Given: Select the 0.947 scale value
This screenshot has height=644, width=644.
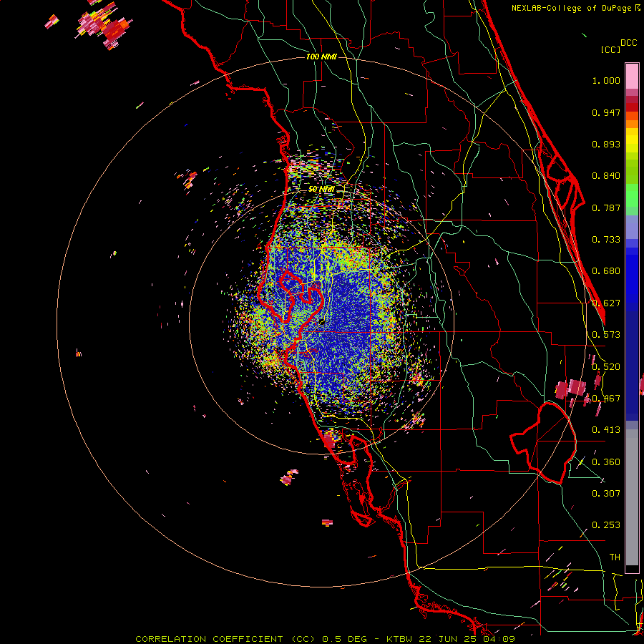Looking at the screenshot, I should click(606, 112).
